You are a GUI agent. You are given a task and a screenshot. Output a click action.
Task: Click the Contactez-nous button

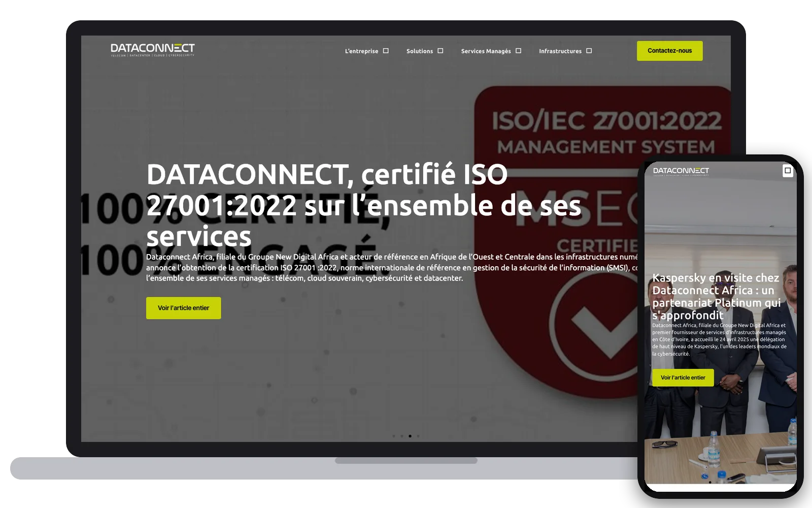click(670, 51)
